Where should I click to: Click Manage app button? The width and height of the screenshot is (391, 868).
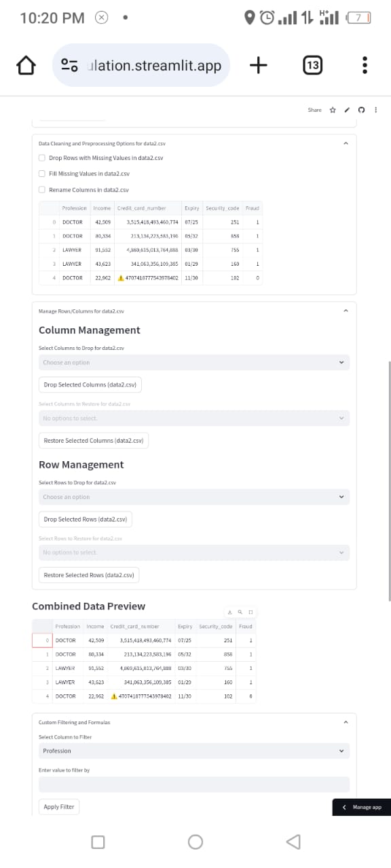361,807
